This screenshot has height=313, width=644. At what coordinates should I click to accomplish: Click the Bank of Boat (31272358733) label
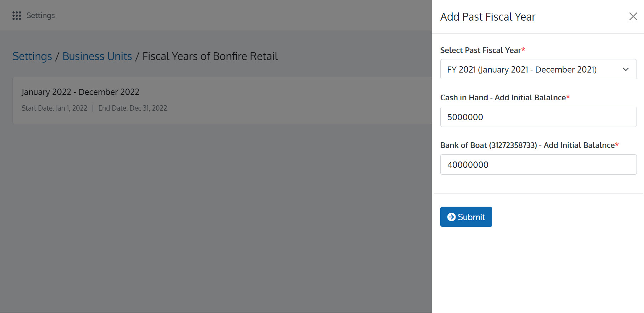pyautogui.click(x=529, y=145)
